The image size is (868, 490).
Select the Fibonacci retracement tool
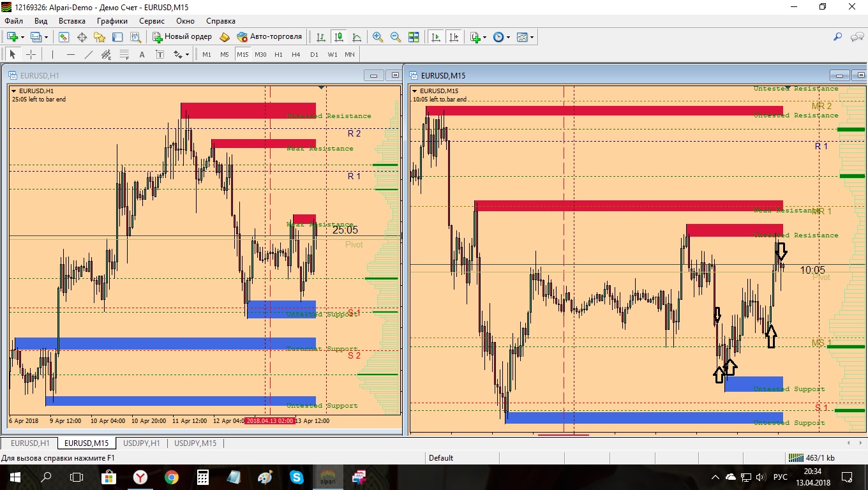tap(124, 54)
